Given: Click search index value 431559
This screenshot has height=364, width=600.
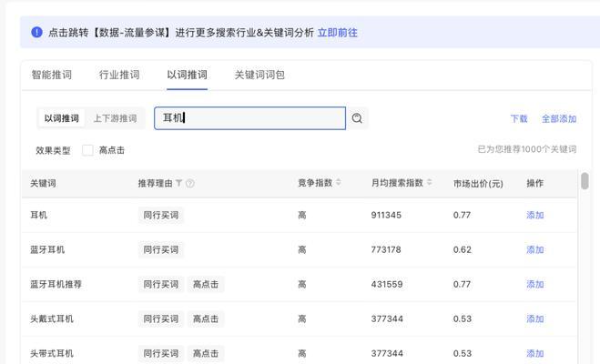Looking at the screenshot, I should coord(387,285).
